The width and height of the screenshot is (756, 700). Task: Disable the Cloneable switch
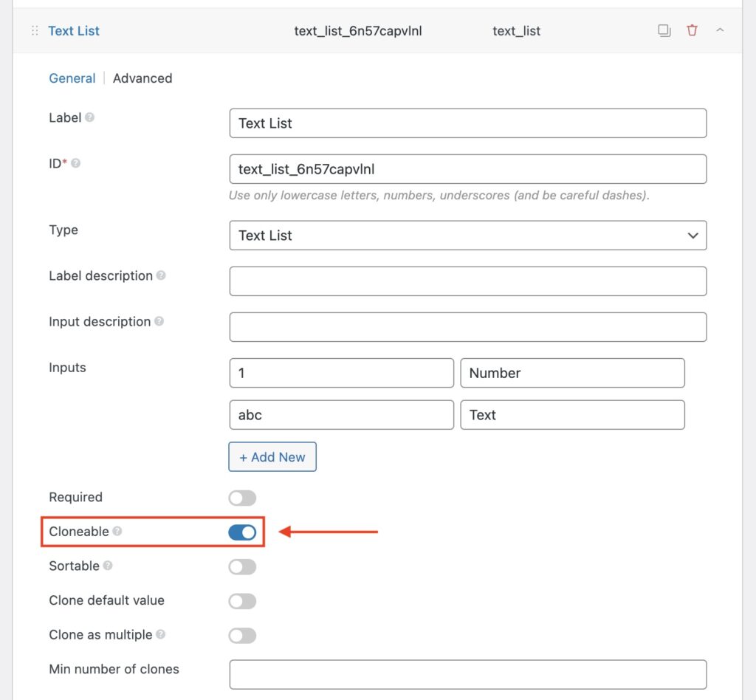pyautogui.click(x=242, y=531)
